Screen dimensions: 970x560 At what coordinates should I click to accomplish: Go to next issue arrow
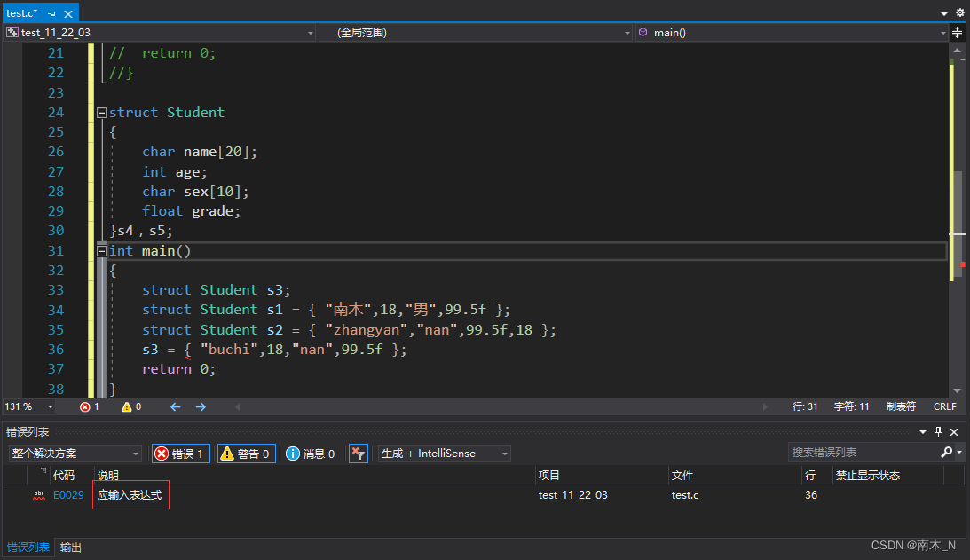tap(201, 406)
